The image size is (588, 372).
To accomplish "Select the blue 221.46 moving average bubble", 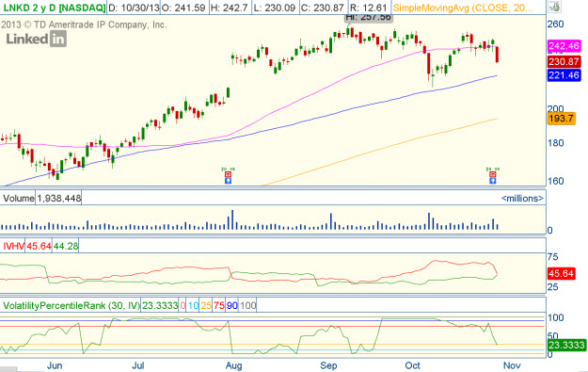I will click(564, 75).
